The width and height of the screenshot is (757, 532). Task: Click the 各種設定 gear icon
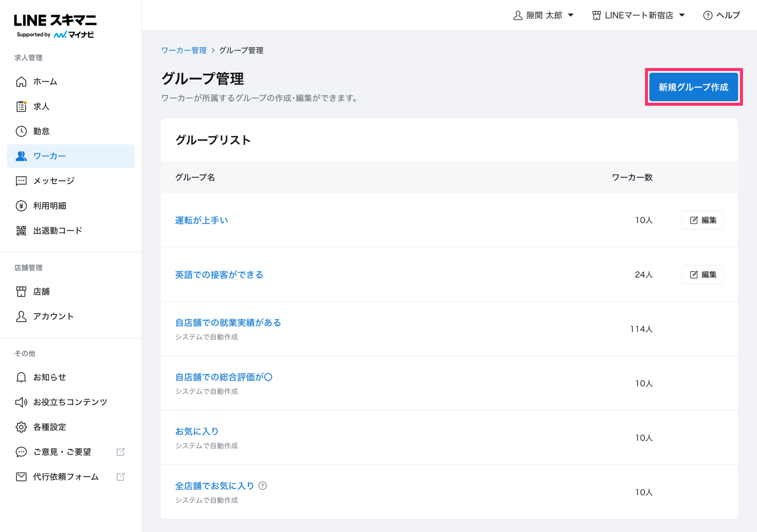point(21,427)
